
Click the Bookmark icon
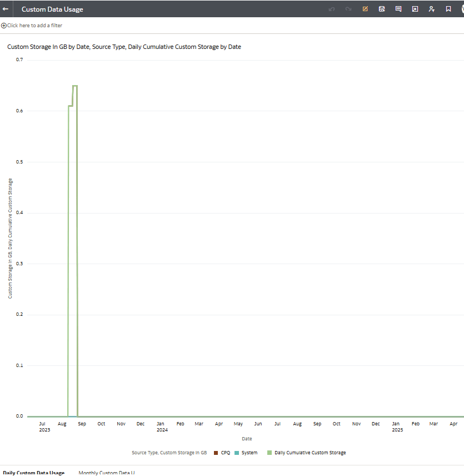coord(448,9)
